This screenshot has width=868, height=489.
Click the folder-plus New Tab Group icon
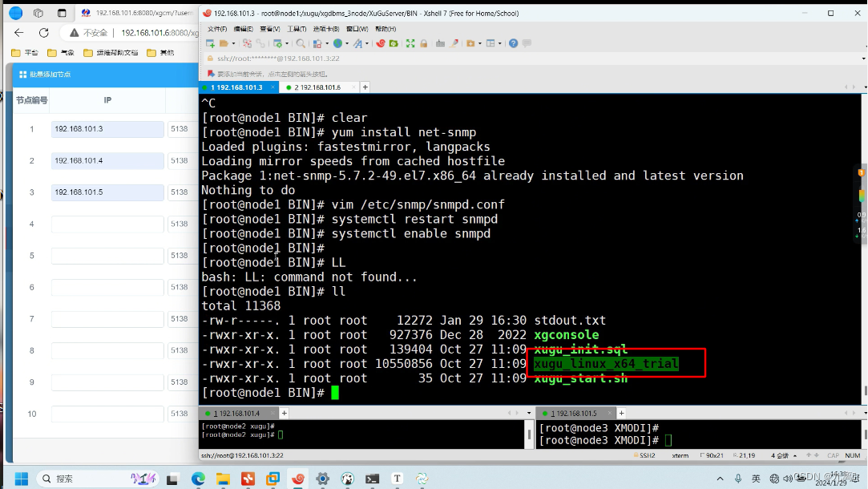click(x=470, y=43)
